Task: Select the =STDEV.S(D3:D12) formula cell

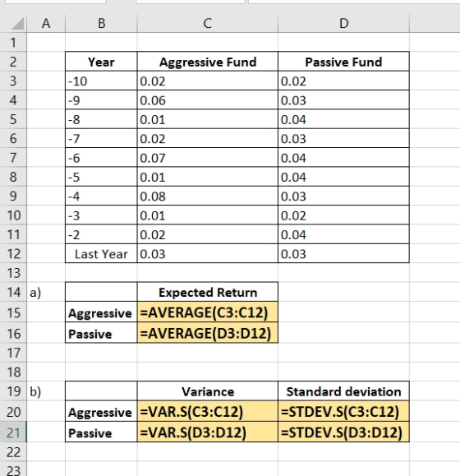Action: coord(343,432)
